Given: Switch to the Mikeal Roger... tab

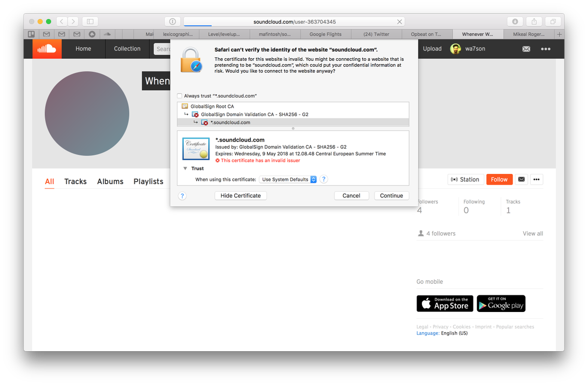Looking at the screenshot, I should click(x=529, y=34).
